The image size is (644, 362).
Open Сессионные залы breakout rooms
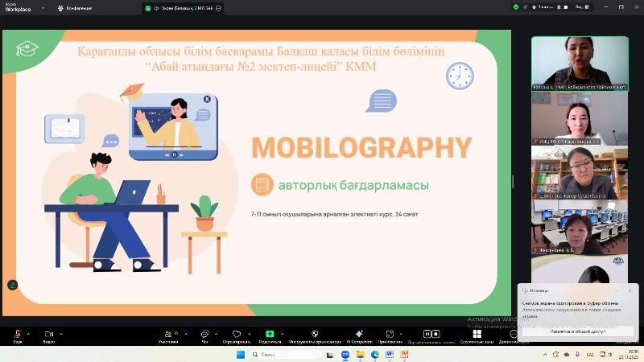click(x=477, y=334)
